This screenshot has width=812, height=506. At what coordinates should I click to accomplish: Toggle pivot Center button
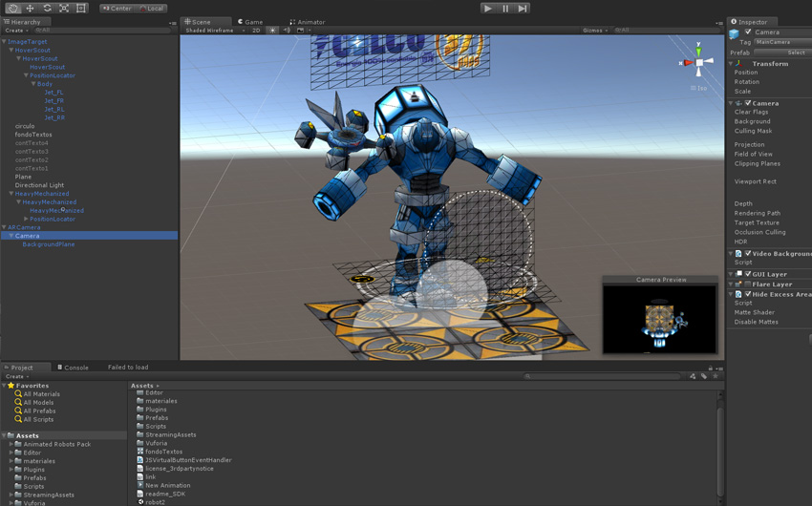117,9
